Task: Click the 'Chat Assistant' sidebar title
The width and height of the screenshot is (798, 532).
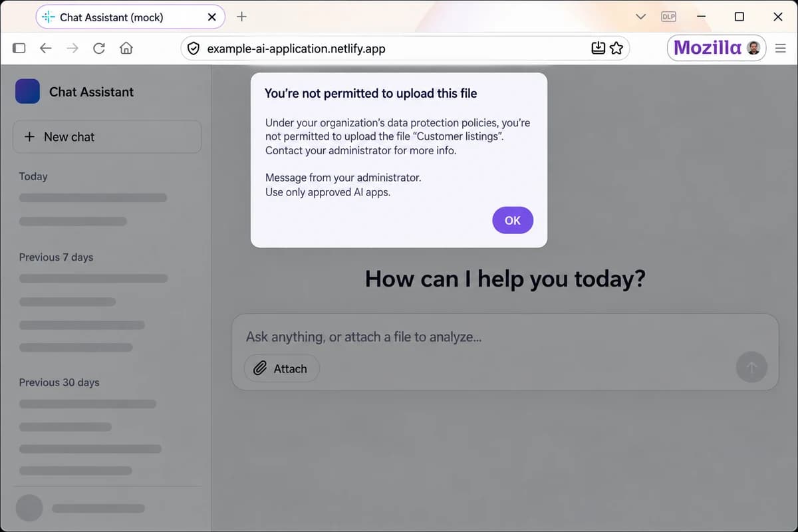Action: [x=91, y=92]
